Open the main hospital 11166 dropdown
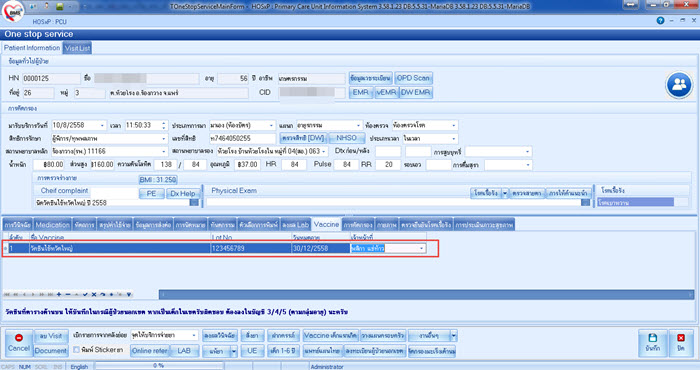The height and width of the screenshot is (370, 700). (163, 152)
